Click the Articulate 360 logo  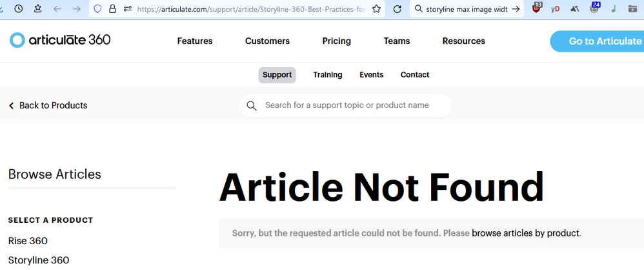click(60, 40)
